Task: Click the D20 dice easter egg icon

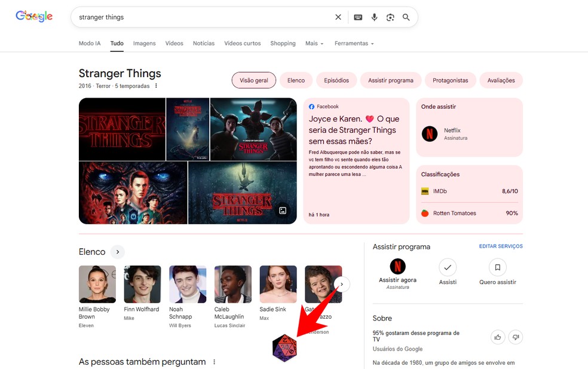Action: click(x=284, y=348)
